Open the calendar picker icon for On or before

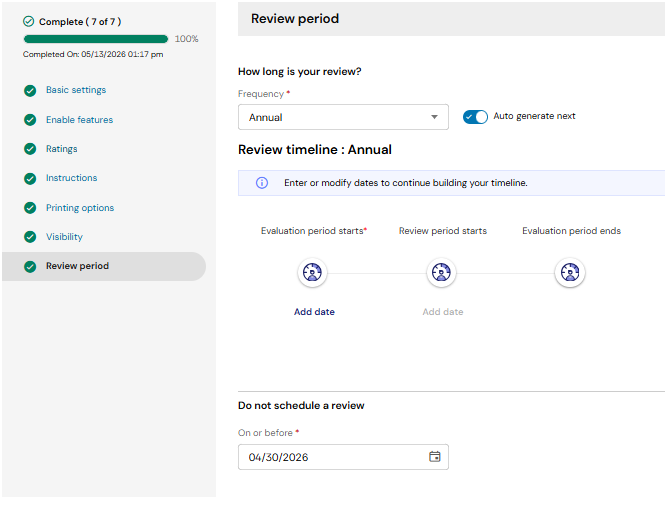(x=435, y=457)
